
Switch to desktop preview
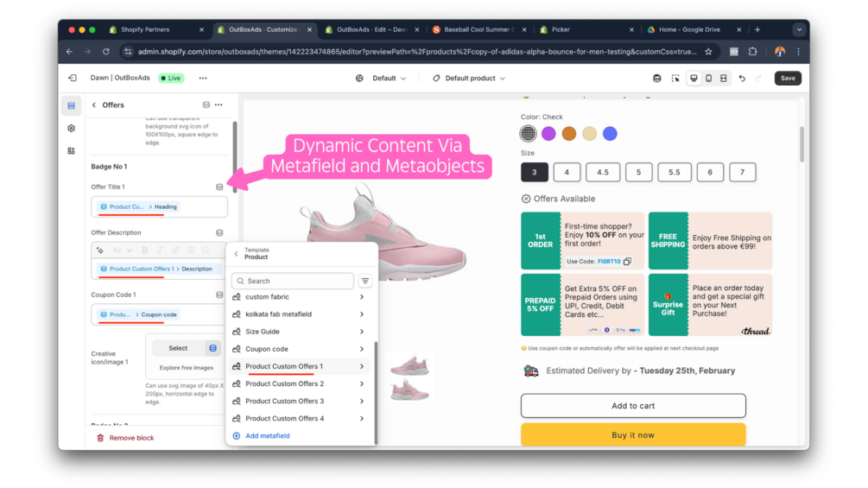tap(694, 78)
